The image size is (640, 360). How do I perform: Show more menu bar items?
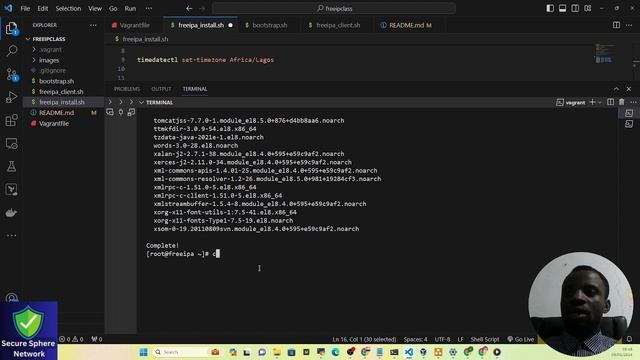point(149,8)
